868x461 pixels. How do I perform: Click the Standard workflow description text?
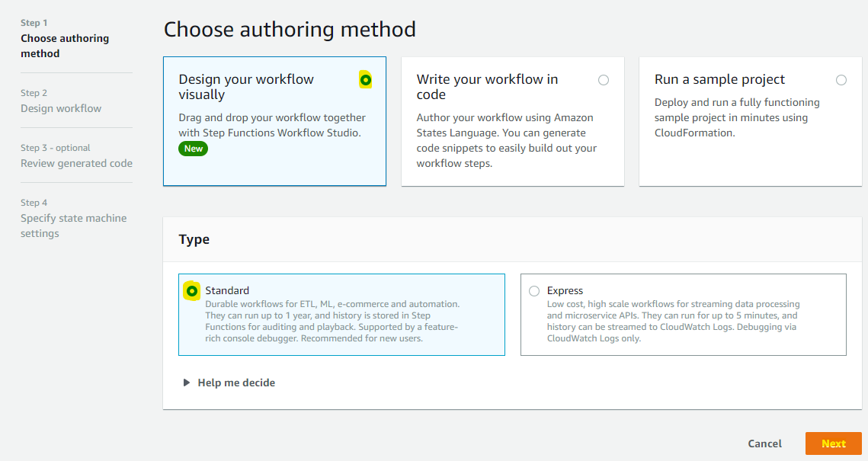click(332, 321)
